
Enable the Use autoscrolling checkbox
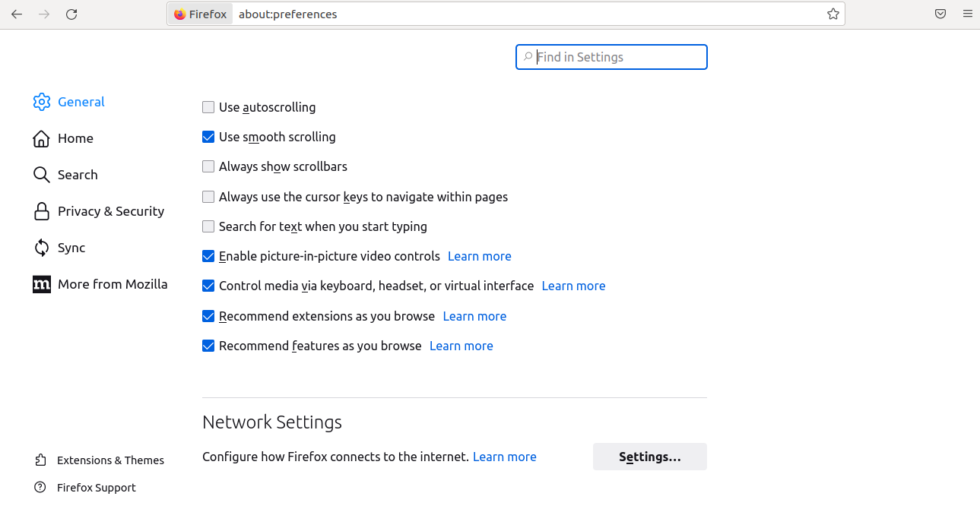(x=208, y=106)
